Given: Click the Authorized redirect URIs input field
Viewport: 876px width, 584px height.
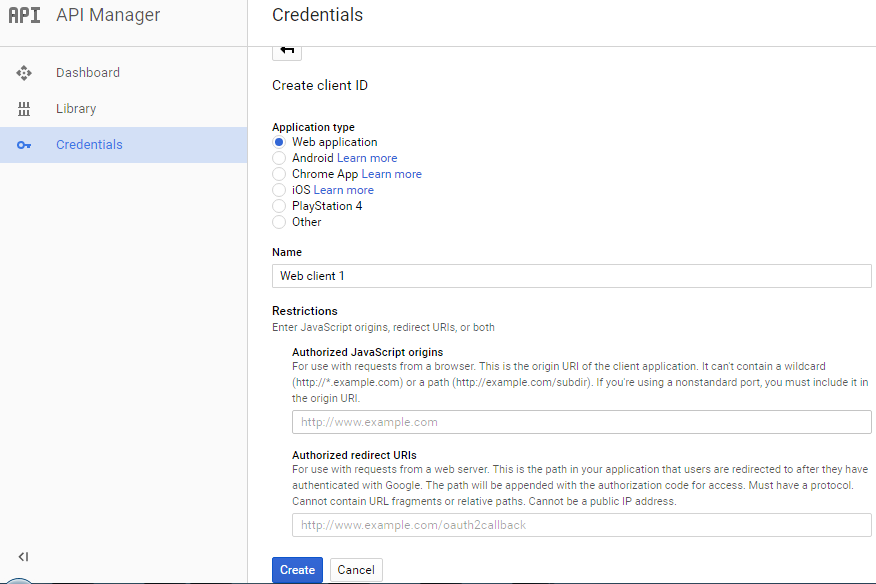Looking at the screenshot, I should (582, 525).
